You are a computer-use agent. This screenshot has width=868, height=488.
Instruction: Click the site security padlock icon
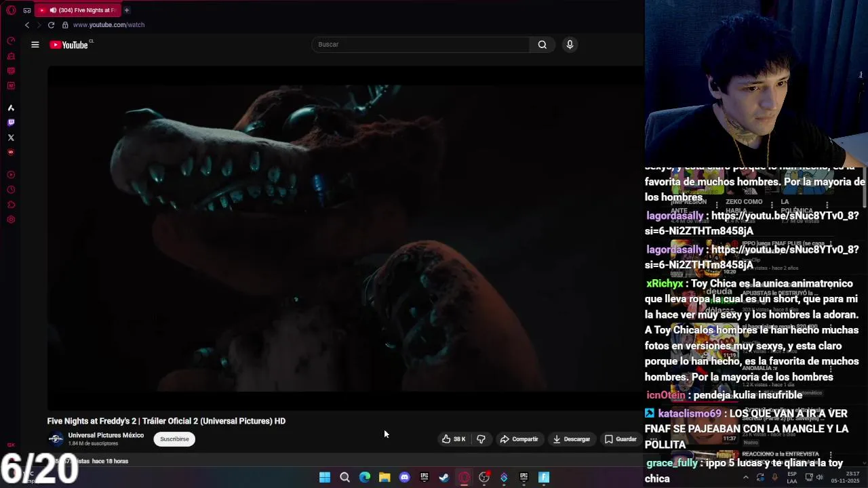pos(65,25)
